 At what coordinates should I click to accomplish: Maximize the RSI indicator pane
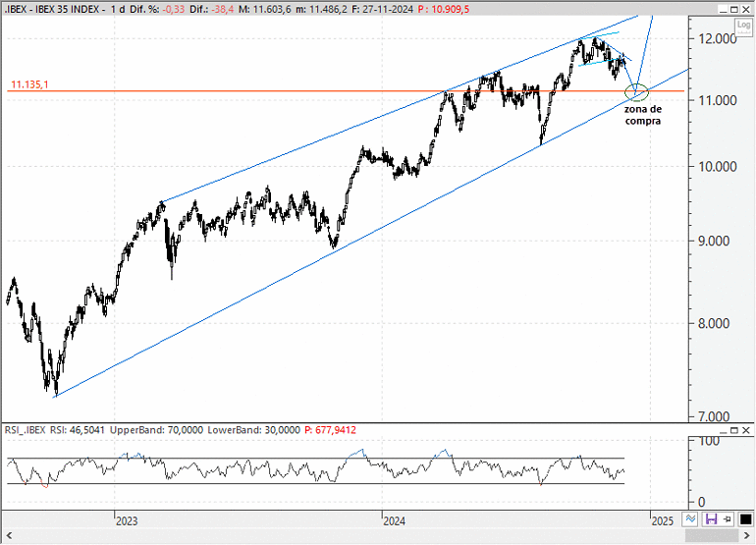734,430
